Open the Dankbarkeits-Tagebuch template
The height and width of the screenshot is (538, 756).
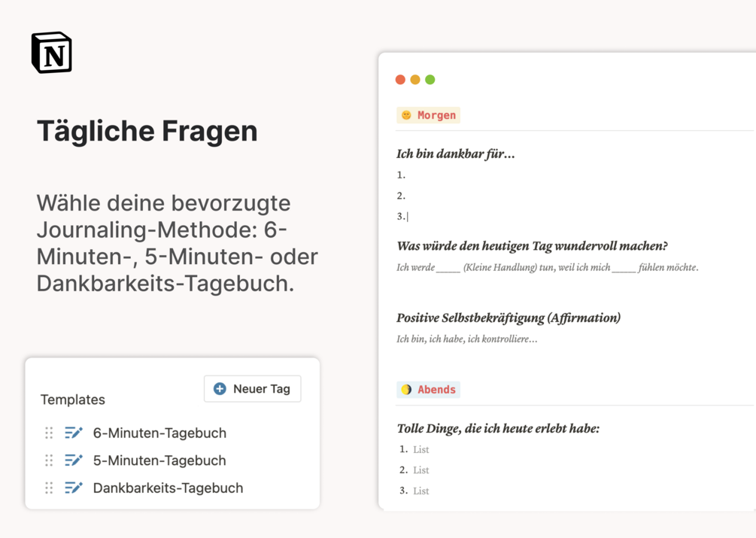[168, 488]
